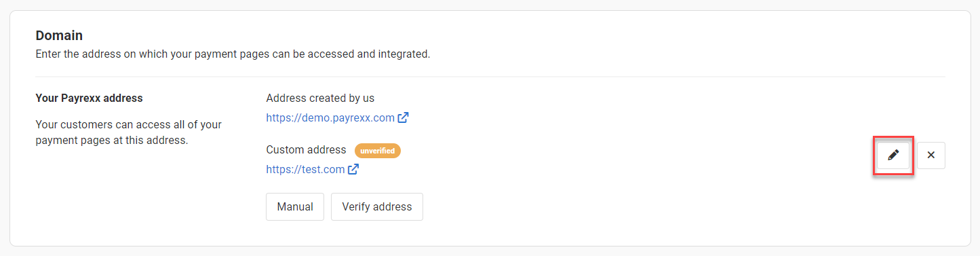Remove the custom address with the X icon
The height and width of the screenshot is (256, 980).
(931, 156)
